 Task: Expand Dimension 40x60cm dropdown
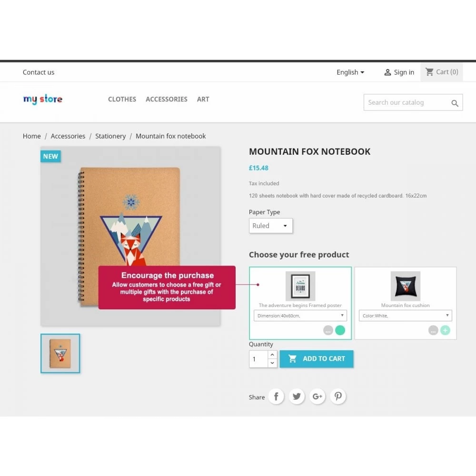tap(300, 316)
